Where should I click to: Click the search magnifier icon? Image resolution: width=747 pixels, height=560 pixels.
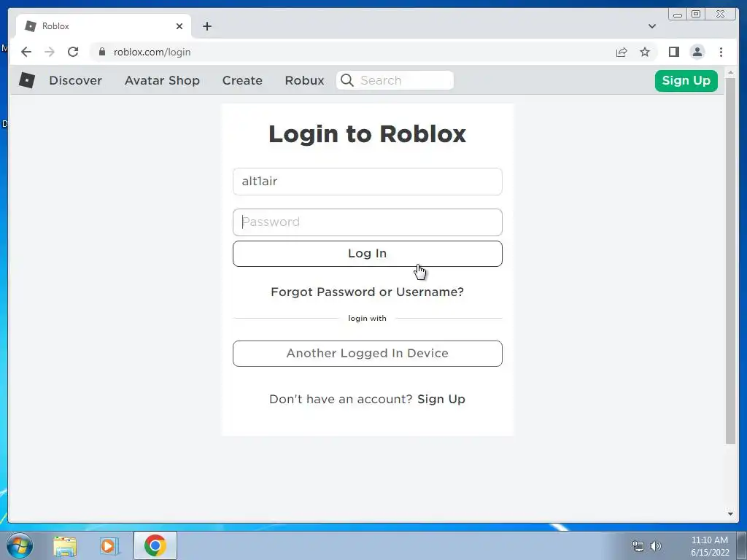point(347,80)
